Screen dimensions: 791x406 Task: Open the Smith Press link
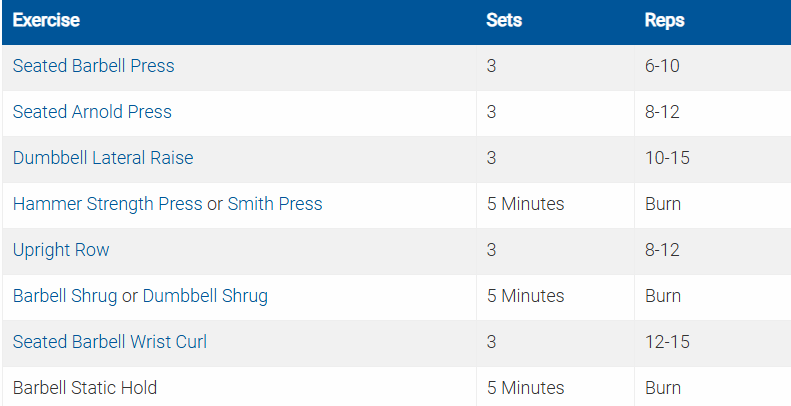tap(275, 204)
